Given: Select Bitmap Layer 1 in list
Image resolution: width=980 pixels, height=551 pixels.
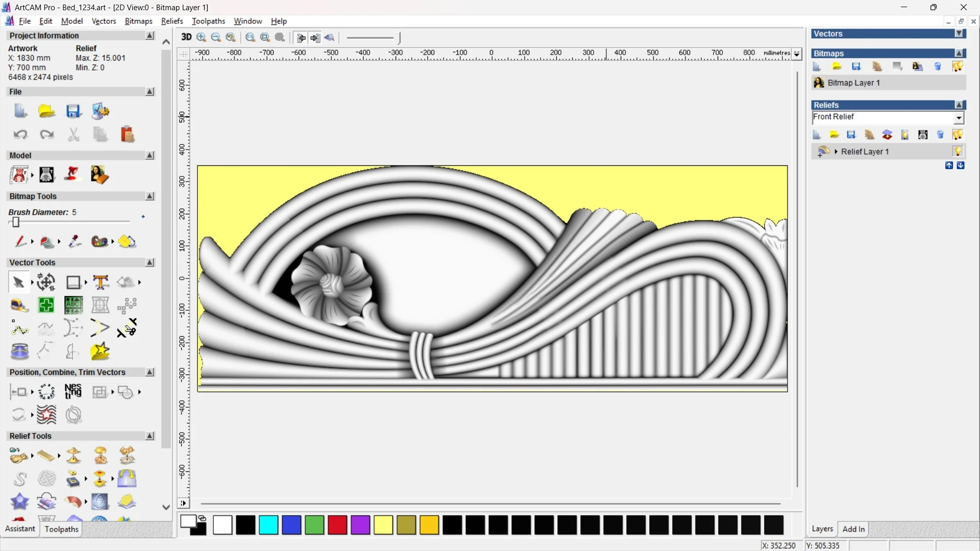Looking at the screenshot, I should [853, 83].
